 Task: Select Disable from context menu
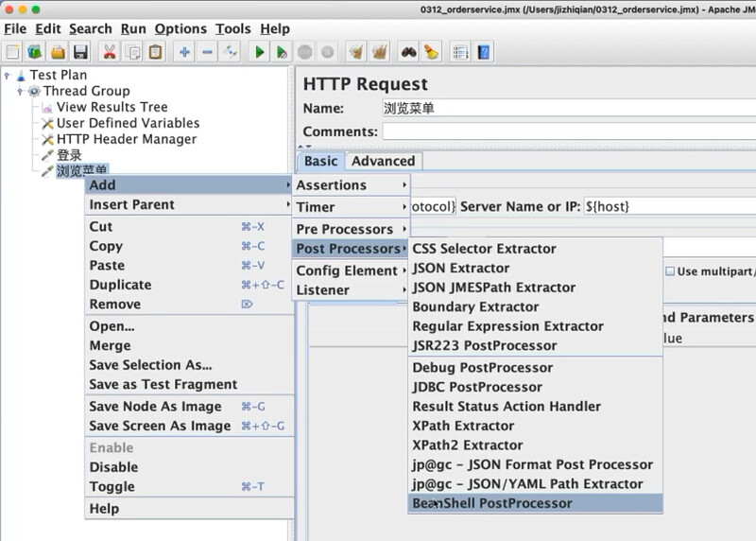click(190, 467)
